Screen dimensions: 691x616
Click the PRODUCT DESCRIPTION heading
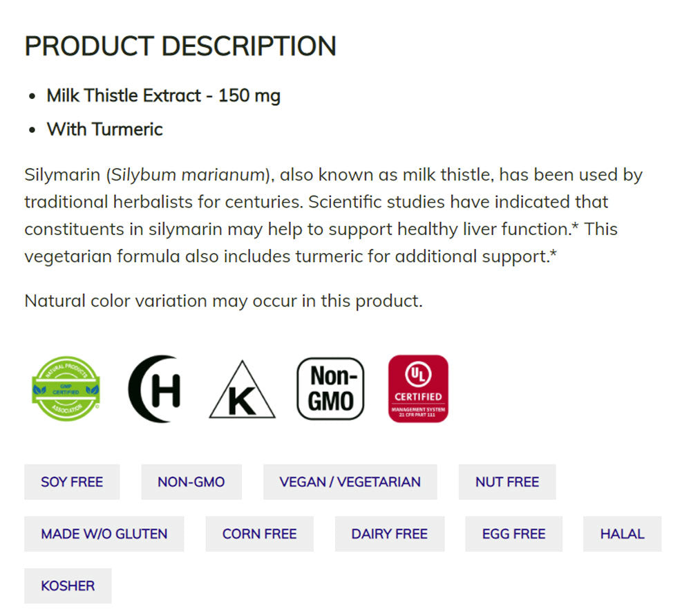180,46
